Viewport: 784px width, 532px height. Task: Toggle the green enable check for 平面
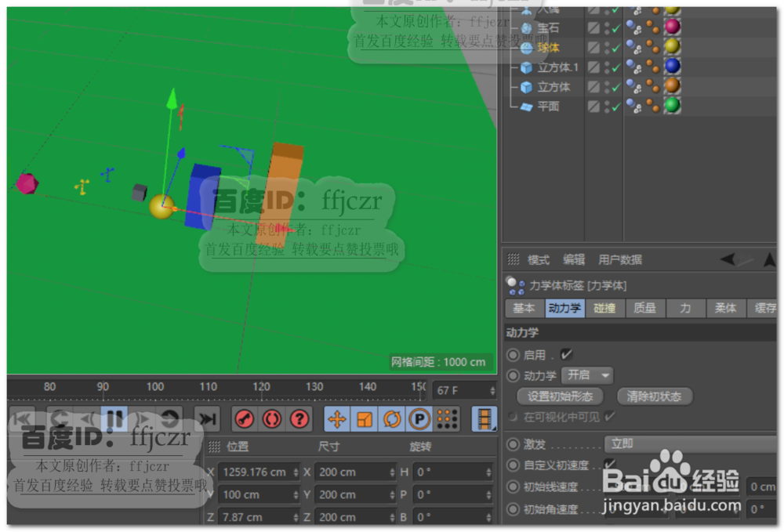coord(616,107)
